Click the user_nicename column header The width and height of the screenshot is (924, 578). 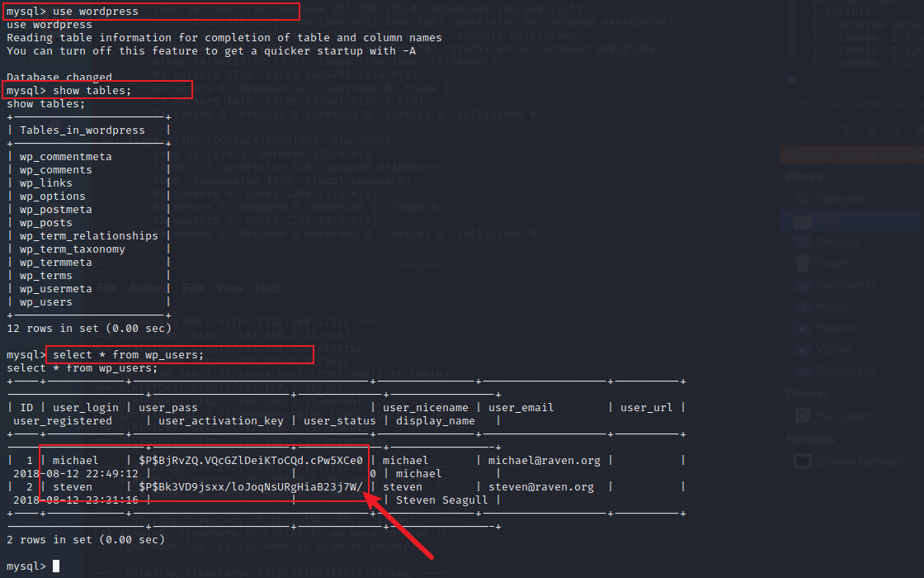(x=426, y=408)
